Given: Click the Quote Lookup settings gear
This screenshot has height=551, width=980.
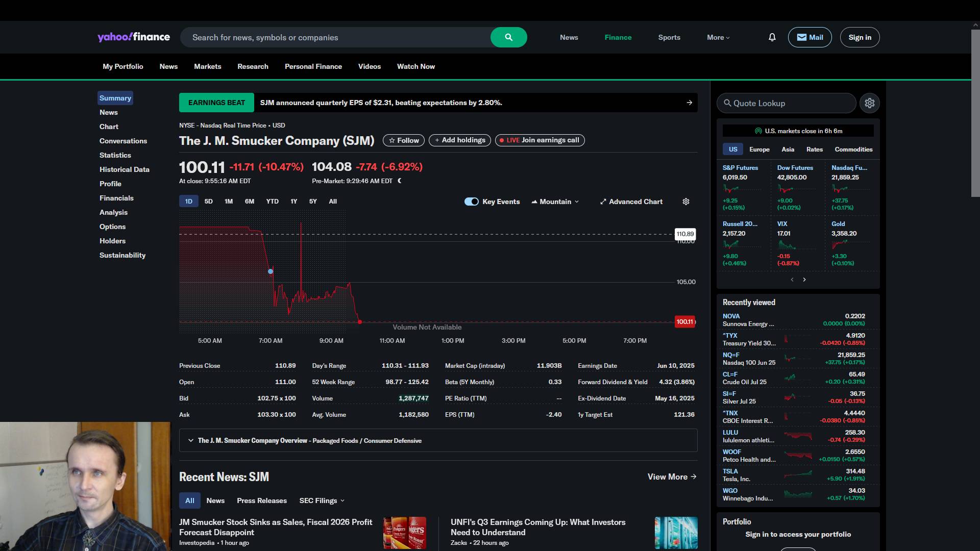Looking at the screenshot, I should point(870,103).
